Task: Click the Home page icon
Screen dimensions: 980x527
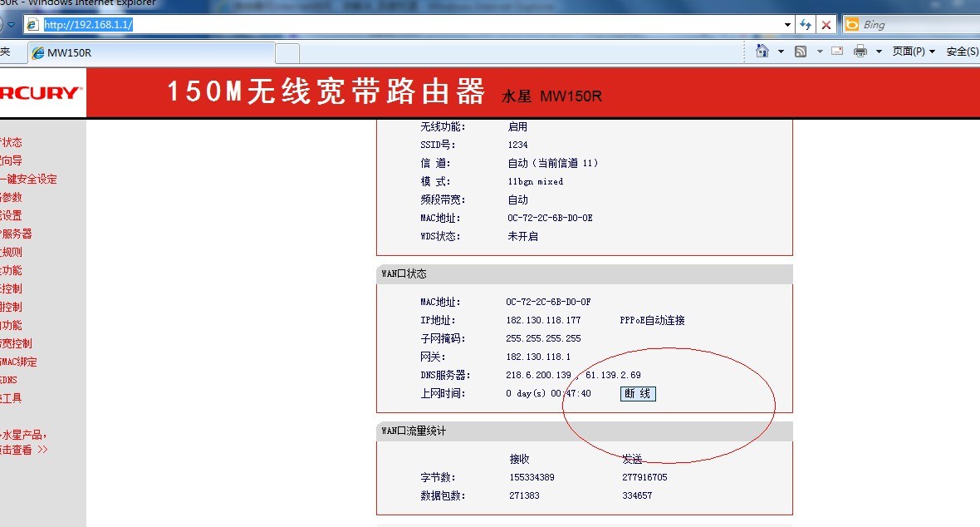Action: 762,51
